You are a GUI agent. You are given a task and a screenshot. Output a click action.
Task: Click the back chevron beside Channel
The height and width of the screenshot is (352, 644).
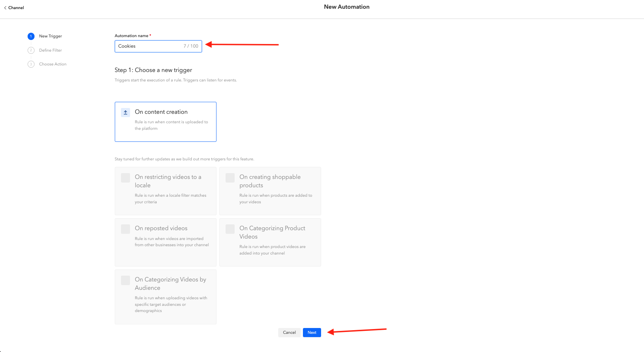[5, 8]
